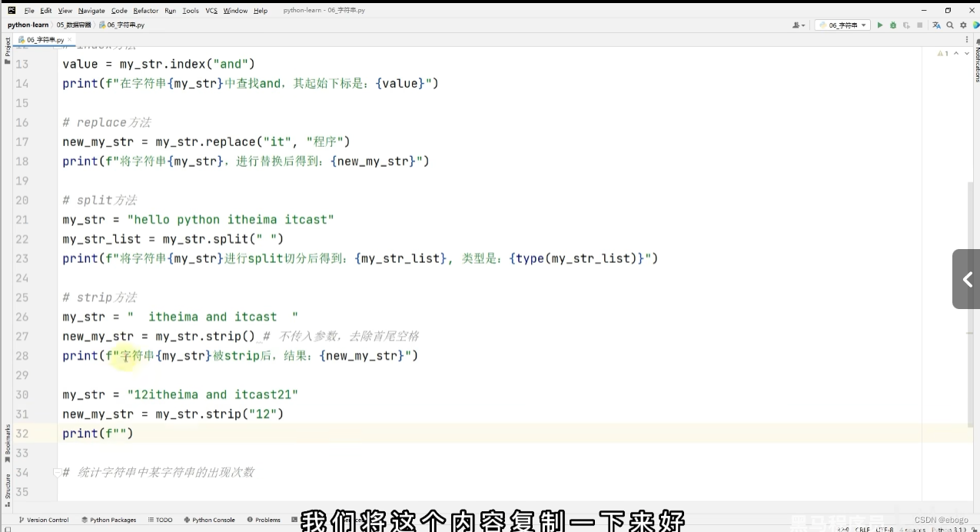Image resolution: width=980 pixels, height=532 pixels.
Task: Click the translate code icon in the toolbar
Action: [x=936, y=25]
